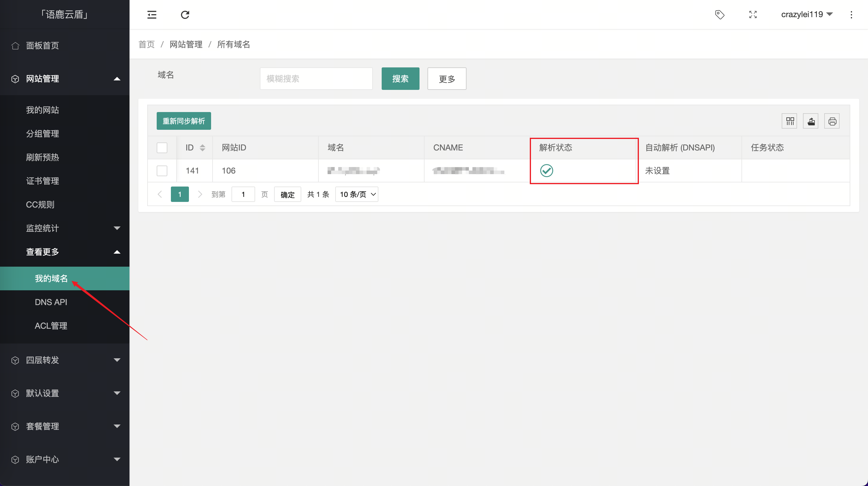This screenshot has height=486, width=868.
Task: Expand the 默认设置 menu arrow
Action: tap(117, 393)
